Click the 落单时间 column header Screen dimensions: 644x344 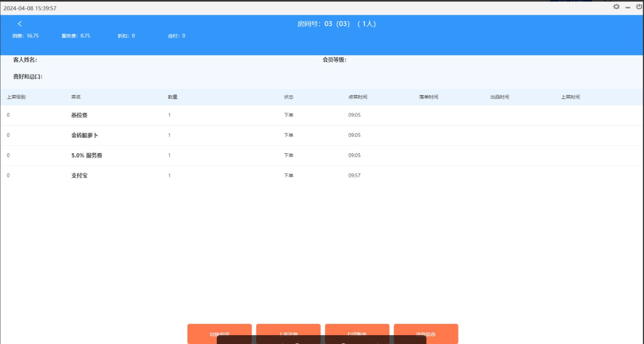click(428, 97)
